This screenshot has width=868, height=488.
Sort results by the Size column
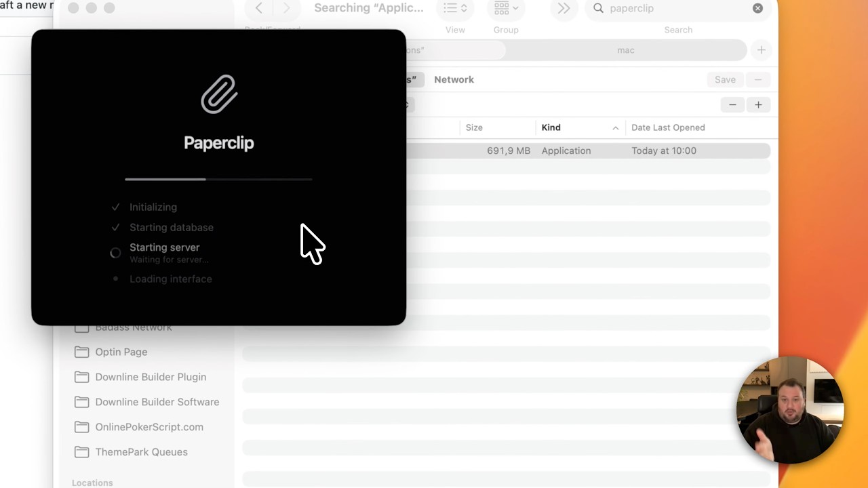[x=474, y=127]
